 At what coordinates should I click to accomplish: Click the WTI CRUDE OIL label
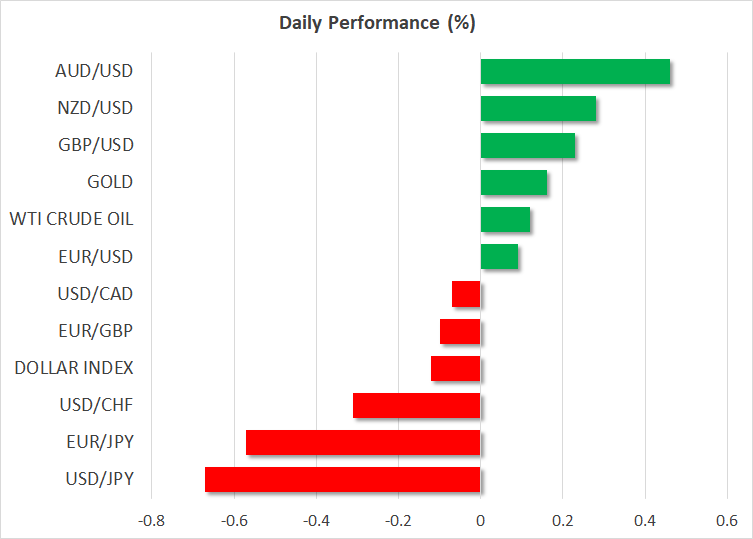[71, 220]
